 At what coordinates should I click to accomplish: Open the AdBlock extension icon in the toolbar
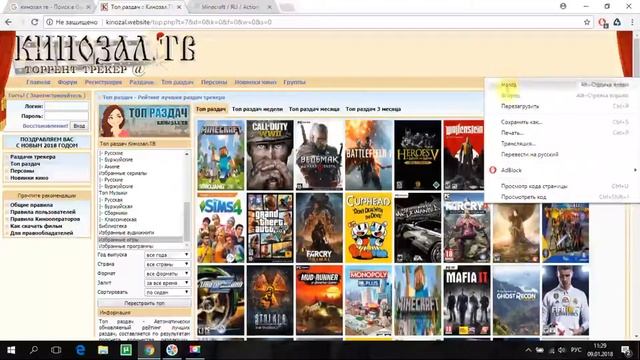(x=603, y=22)
